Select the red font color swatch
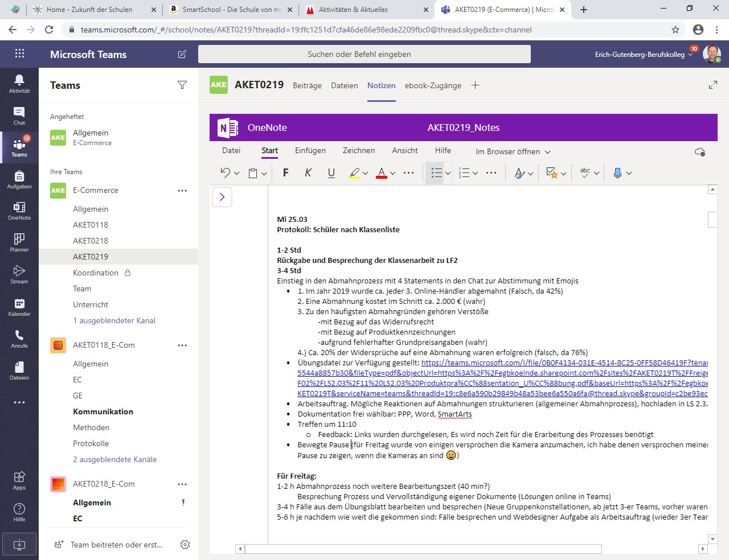 (x=382, y=172)
